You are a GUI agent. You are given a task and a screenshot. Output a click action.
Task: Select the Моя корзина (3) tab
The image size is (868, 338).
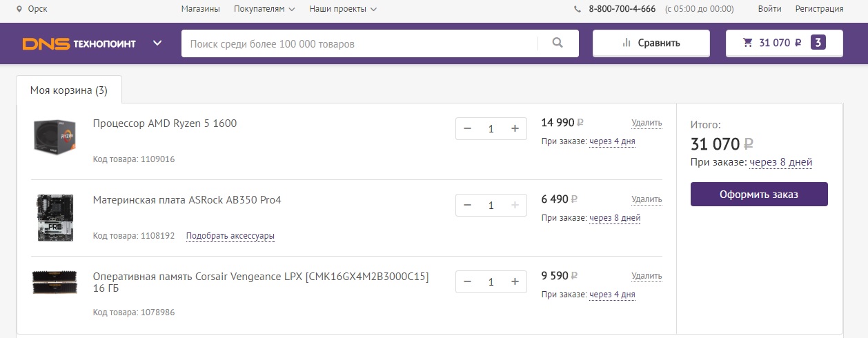coord(69,90)
